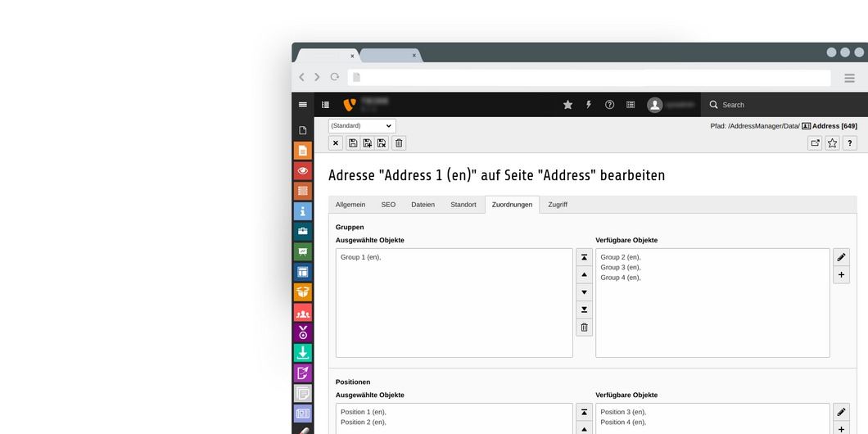Bookmark this page with star outline button
This screenshot has width=868, height=434.
pyautogui.click(x=832, y=142)
